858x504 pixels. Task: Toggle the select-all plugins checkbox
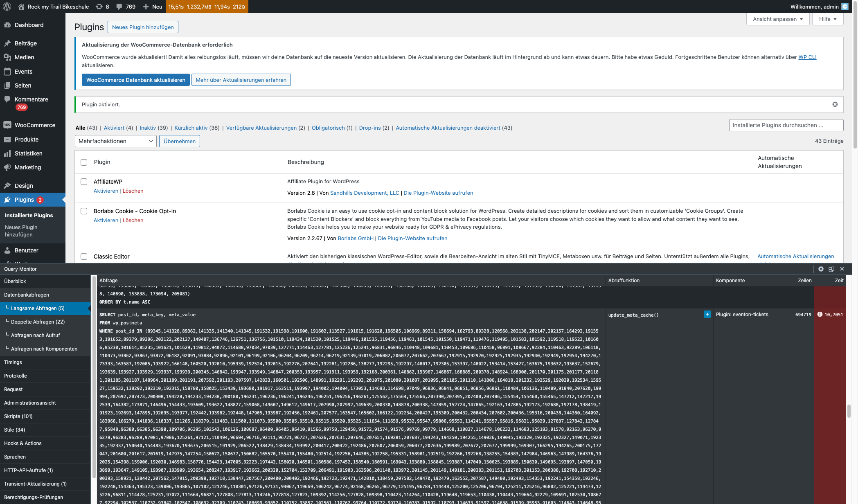click(x=84, y=162)
